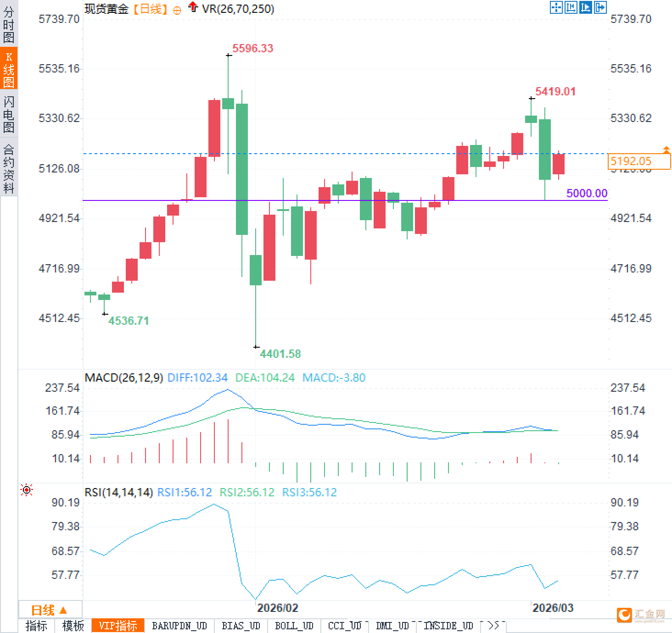Click the crosshair cursor icon at top right
This screenshot has width=672, height=633.
pos(556,7)
